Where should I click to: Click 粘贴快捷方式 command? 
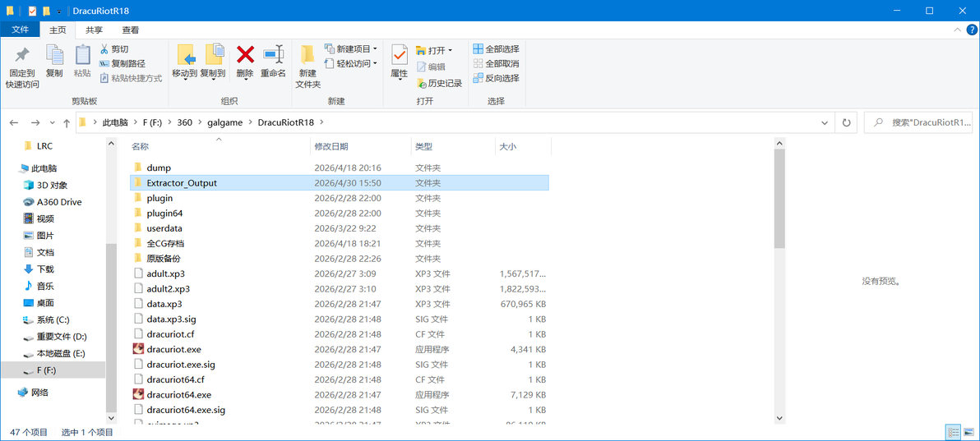point(132,78)
